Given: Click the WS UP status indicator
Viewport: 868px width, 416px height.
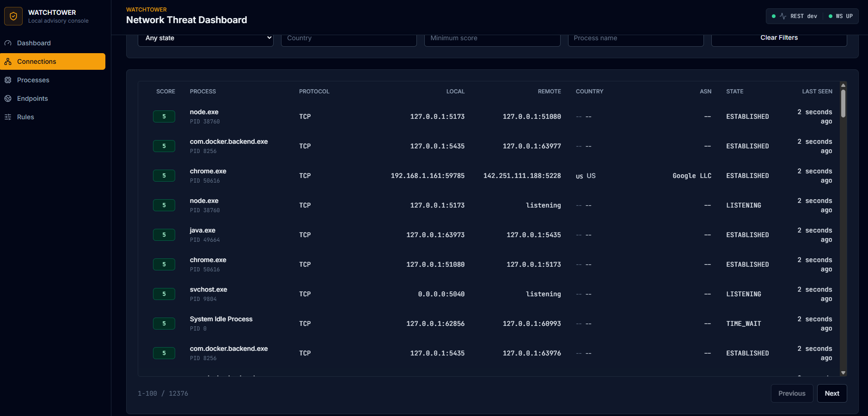Looking at the screenshot, I should 841,16.
